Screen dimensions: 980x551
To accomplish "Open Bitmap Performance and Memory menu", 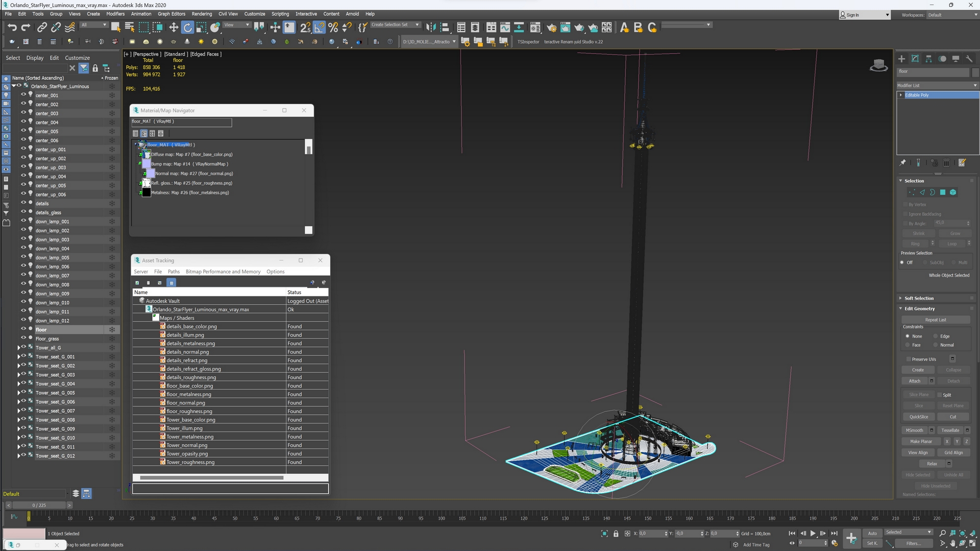I will coord(223,271).
